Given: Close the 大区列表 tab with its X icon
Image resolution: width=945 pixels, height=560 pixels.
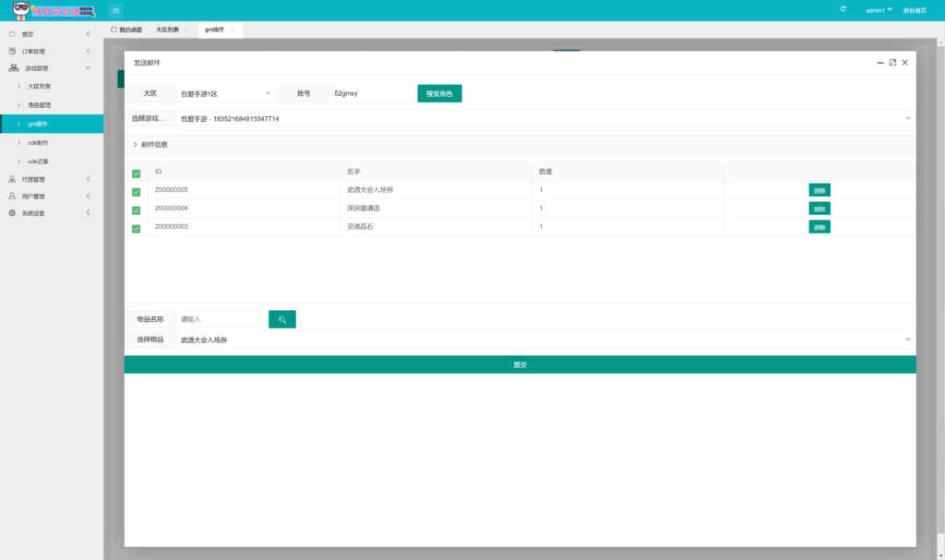Looking at the screenshot, I should click(186, 30).
